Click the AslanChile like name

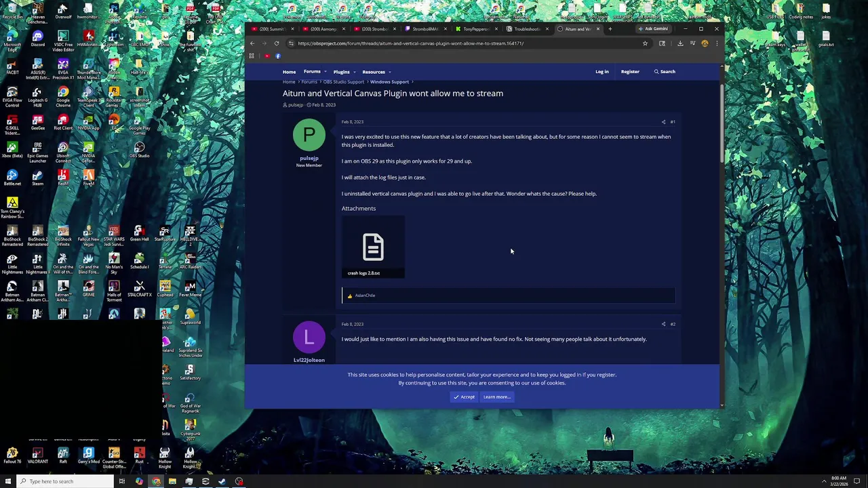pos(365,296)
